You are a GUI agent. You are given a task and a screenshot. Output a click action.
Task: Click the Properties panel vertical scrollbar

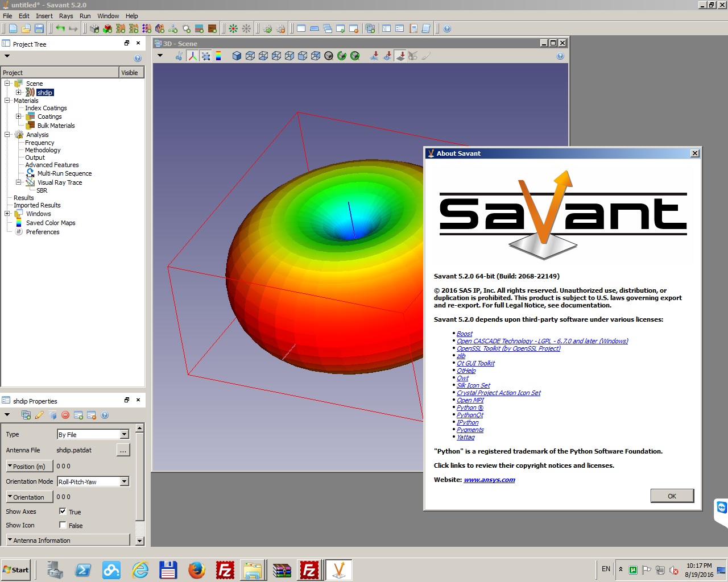(x=140, y=476)
